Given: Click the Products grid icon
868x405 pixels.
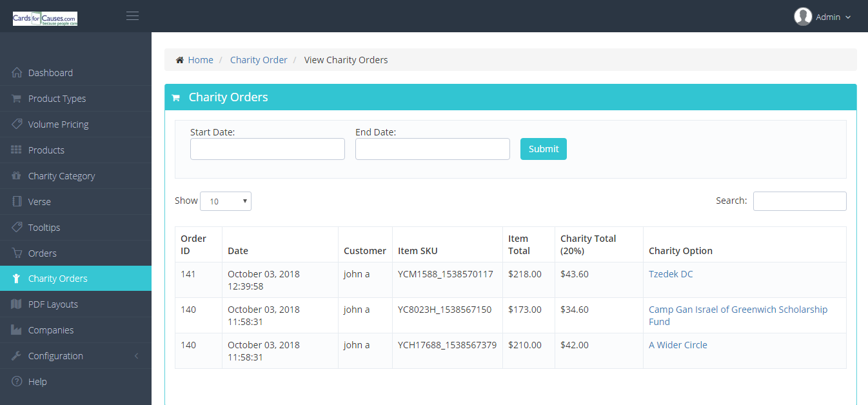Looking at the screenshot, I should (x=17, y=150).
